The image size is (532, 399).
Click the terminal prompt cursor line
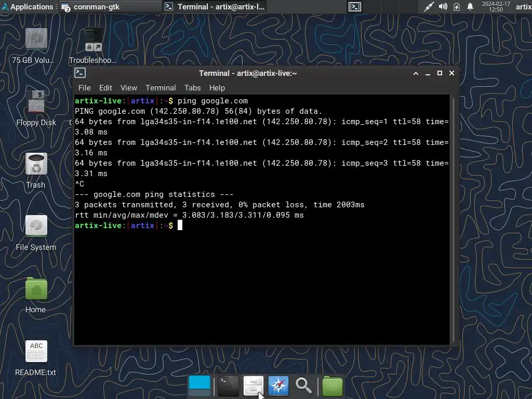point(129,225)
